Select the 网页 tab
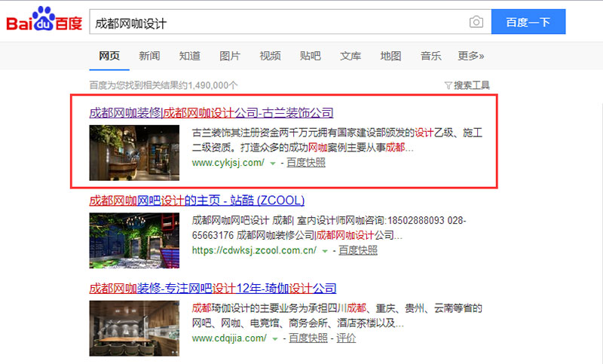Screen dimensions: 603x364 pos(109,56)
